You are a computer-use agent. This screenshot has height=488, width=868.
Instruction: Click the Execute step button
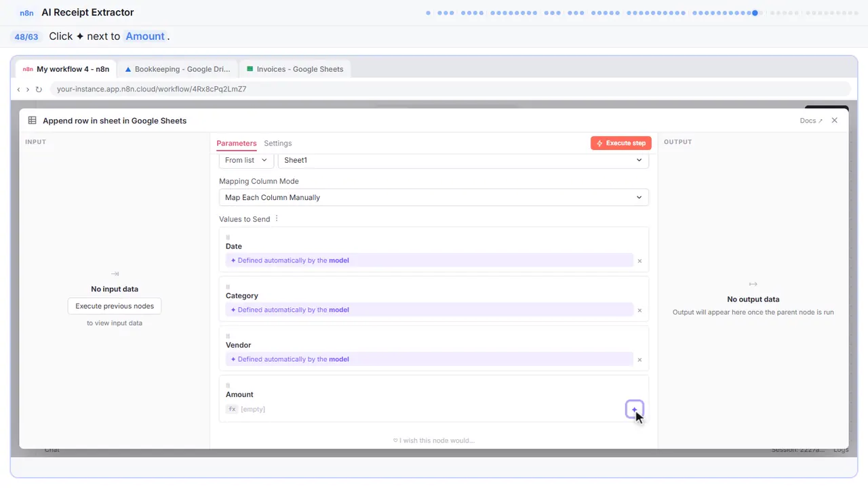621,143
